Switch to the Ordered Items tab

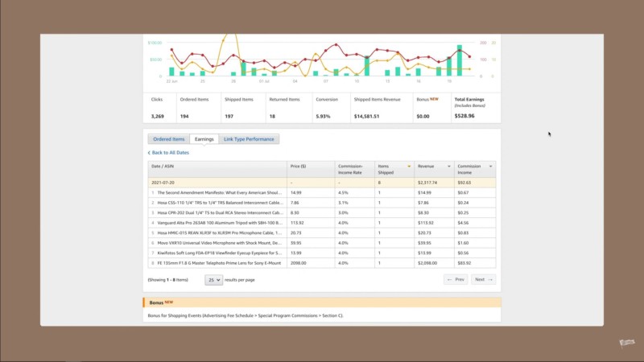coord(169,139)
